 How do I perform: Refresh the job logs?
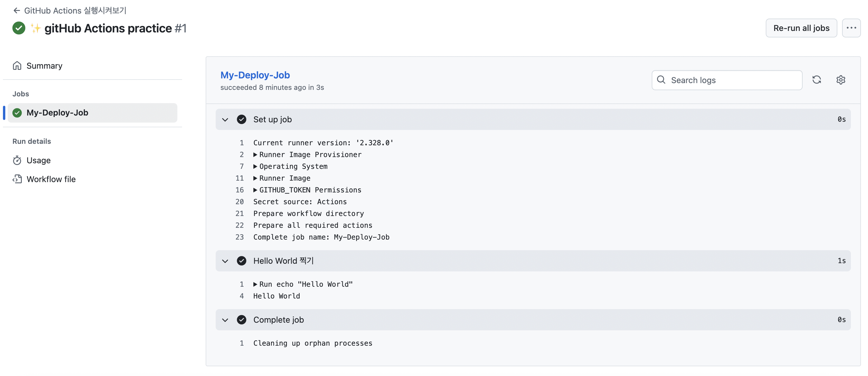coord(816,80)
